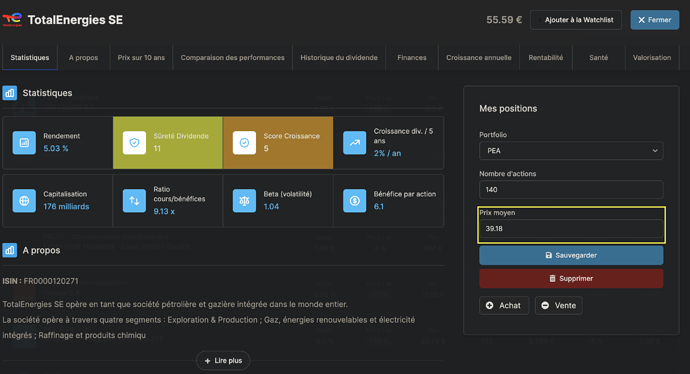Screen dimensions: 690x374
Task: Click the Score Croissance checkmark icon
Action: (x=244, y=143)
